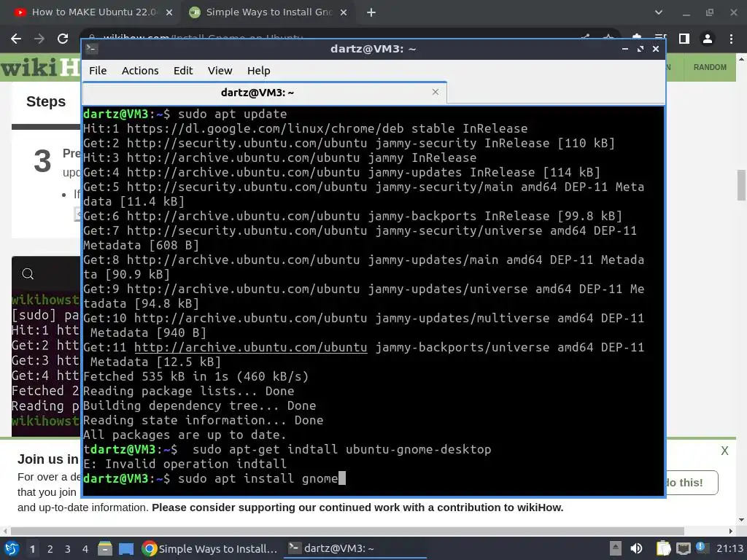
Task: Switch to workspace 2
Action: coord(50,549)
